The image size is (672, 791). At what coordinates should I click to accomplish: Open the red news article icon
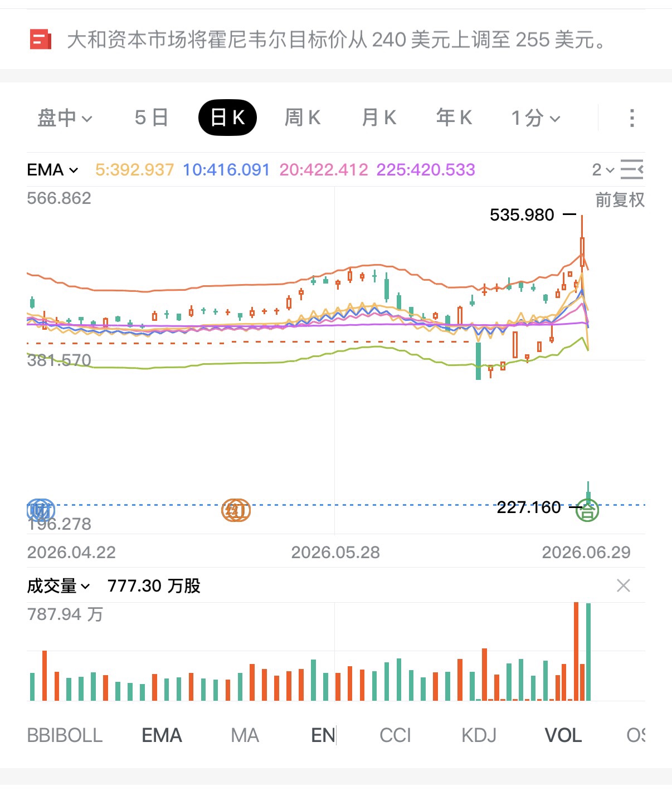[x=40, y=40]
